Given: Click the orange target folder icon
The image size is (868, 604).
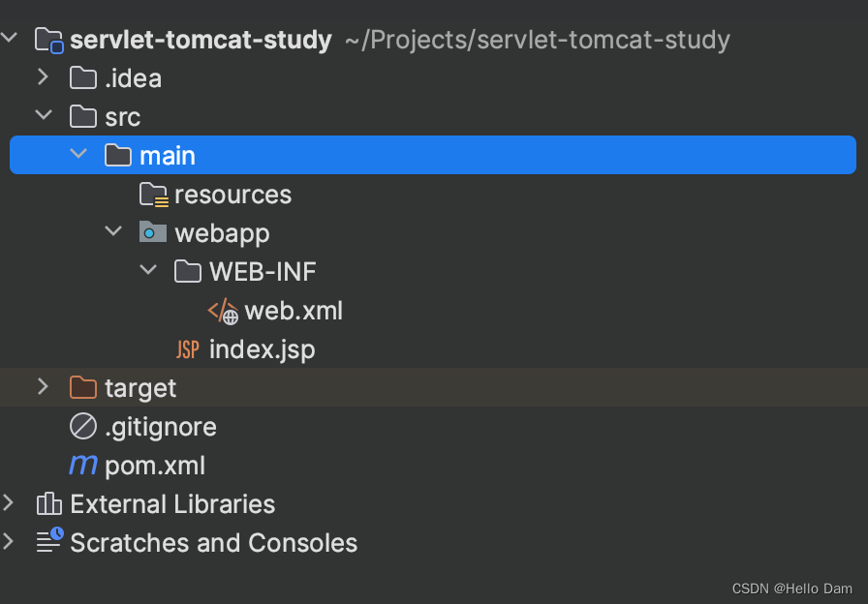Looking at the screenshot, I should pyautogui.click(x=83, y=388).
